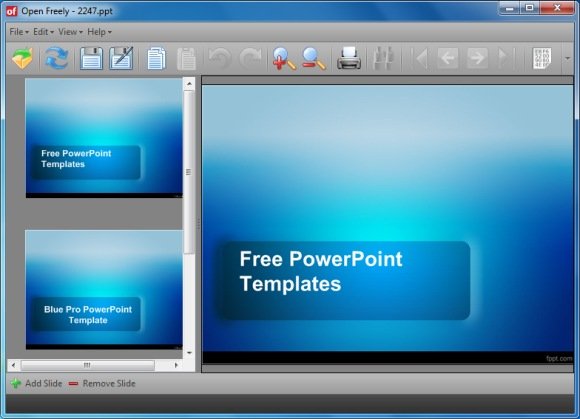
Task: Click the greyed Paste clipboard icon
Action: (186, 58)
